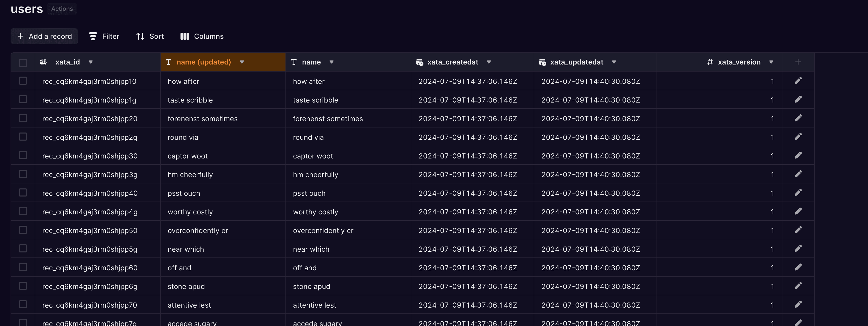Toggle the select-all checkbox in header
Image resolution: width=868 pixels, height=326 pixels.
click(23, 62)
